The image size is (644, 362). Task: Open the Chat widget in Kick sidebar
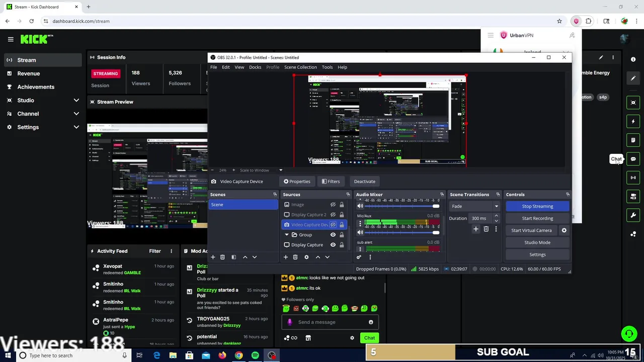tap(633, 159)
